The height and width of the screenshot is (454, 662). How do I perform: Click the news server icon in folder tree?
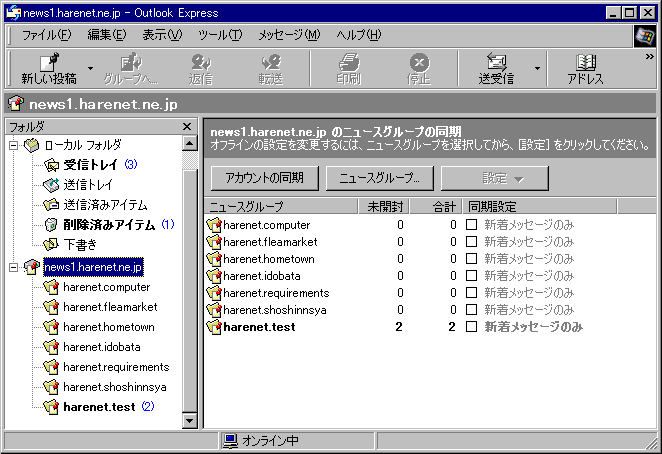[32, 267]
